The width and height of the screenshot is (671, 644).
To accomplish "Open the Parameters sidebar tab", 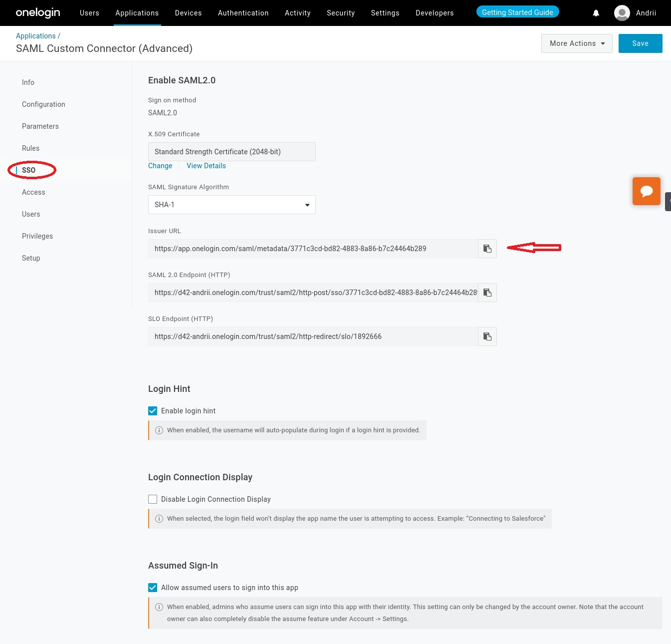I will point(40,126).
